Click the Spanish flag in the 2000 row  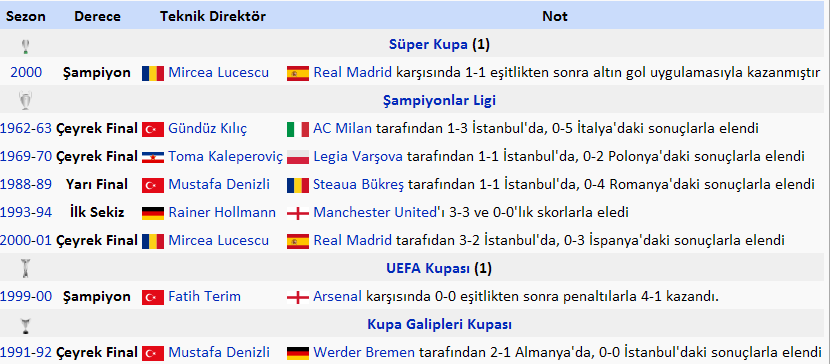tap(298, 73)
